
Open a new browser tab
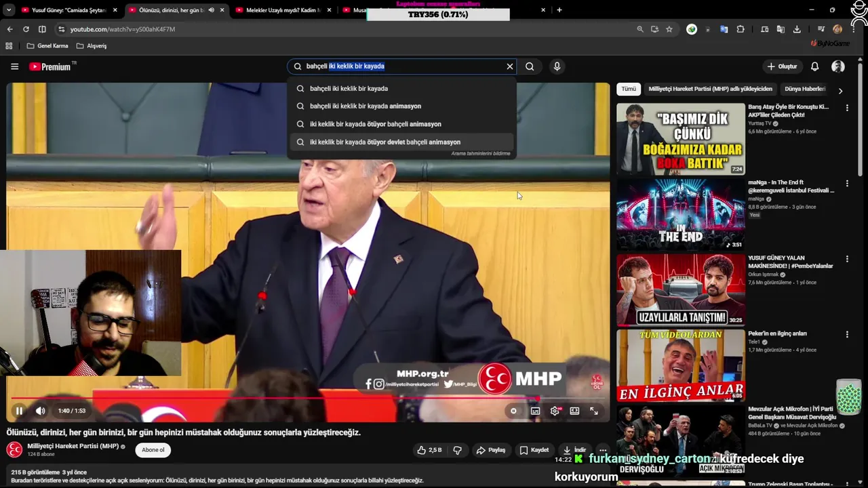[x=559, y=10]
